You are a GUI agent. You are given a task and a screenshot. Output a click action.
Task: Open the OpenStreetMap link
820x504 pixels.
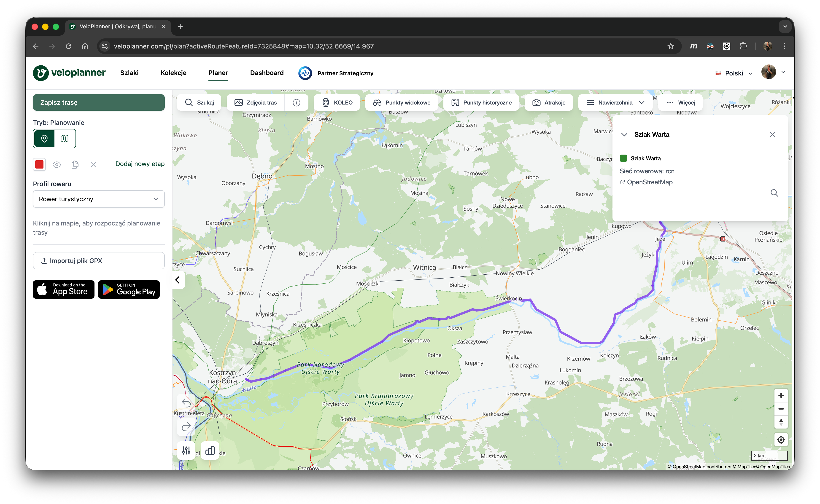(649, 182)
